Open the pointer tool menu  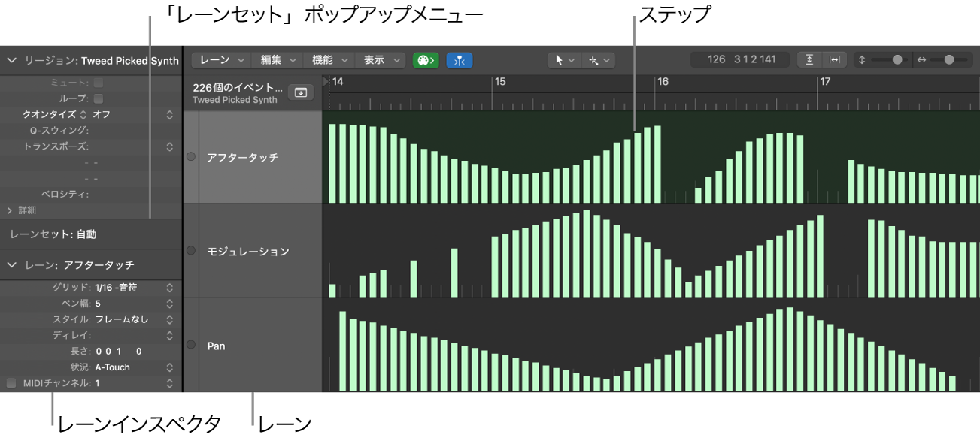point(564,60)
